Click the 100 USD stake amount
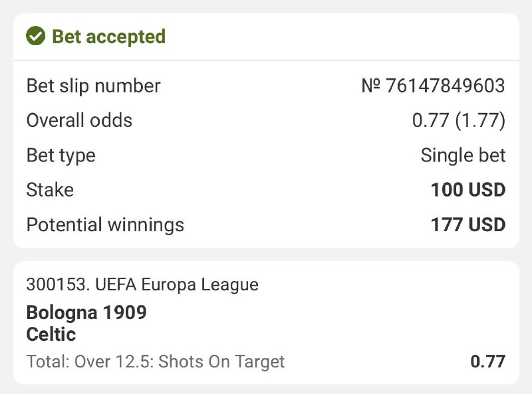Viewport: 532px width, 394px height. 468,190
